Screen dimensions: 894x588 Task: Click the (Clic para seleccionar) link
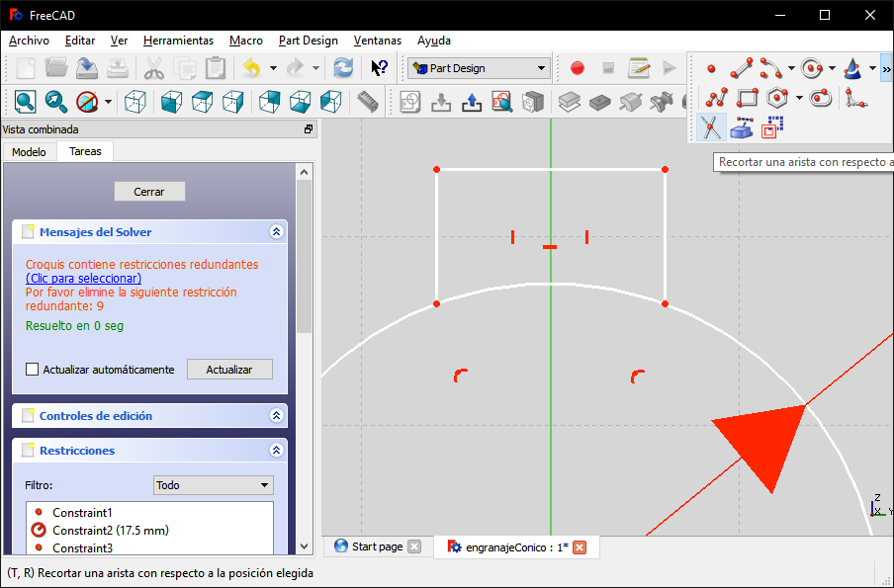(83, 279)
